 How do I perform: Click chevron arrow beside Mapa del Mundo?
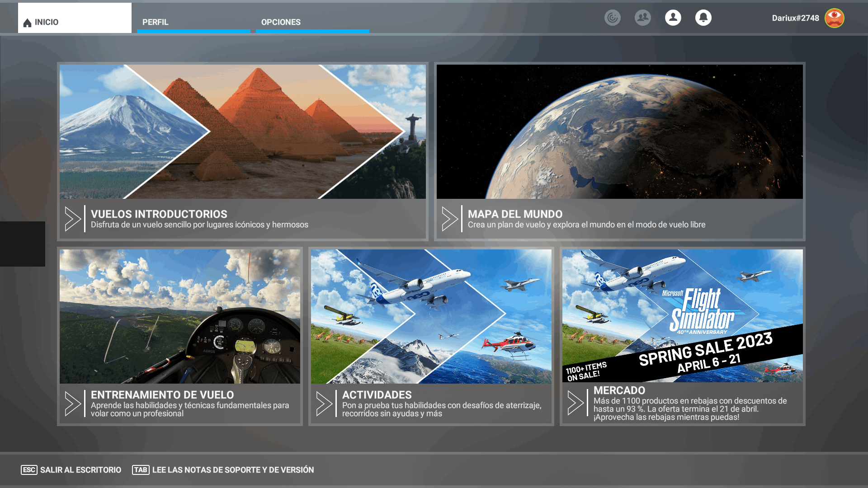pos(450,219)
